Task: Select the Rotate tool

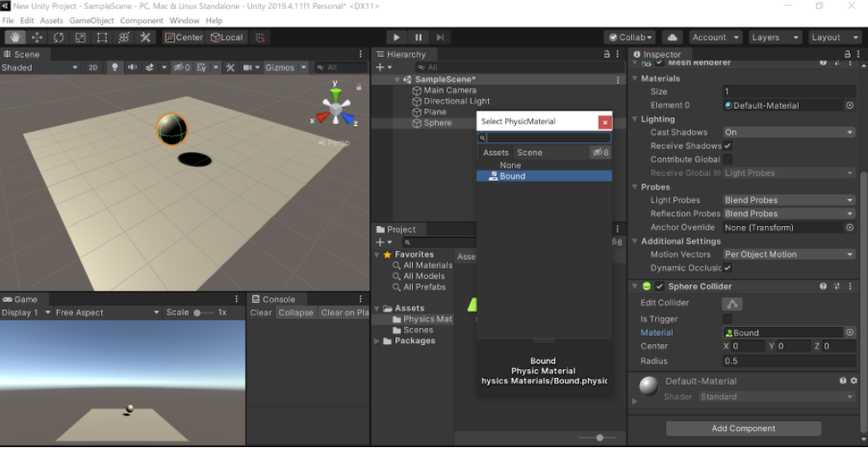Action: point(58,37)
